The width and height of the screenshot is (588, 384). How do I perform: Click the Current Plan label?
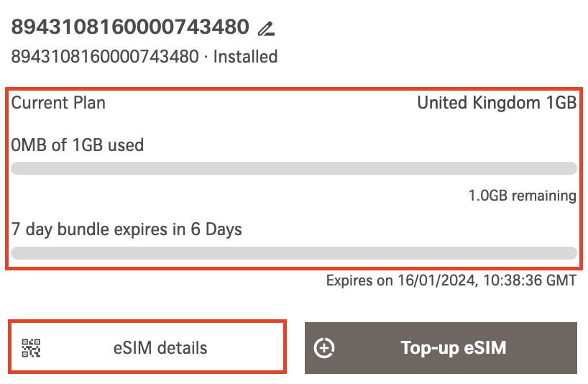[x=58, y=103]
